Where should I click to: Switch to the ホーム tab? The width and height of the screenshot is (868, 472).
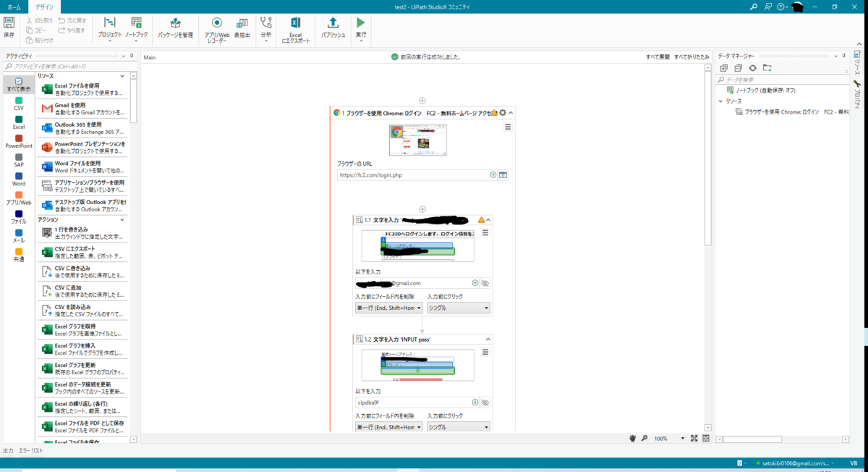pyautogui.click(x=14, y=6)
